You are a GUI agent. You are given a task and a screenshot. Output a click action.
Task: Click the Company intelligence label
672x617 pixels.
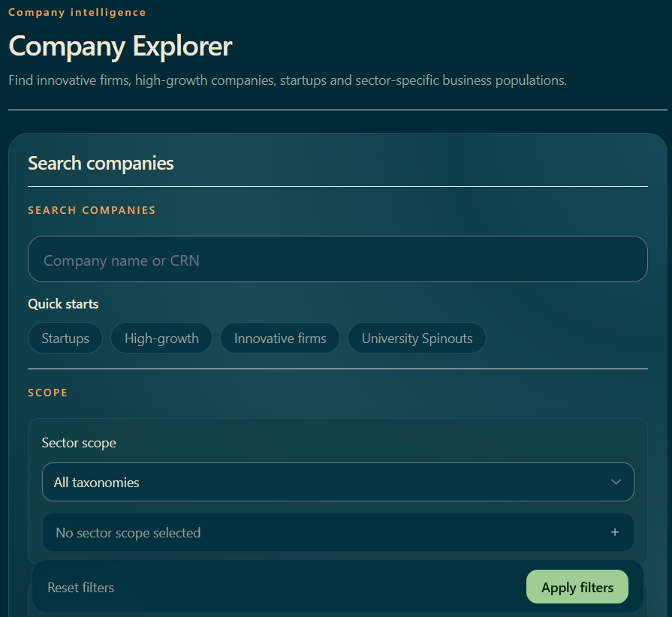[77, 13]
